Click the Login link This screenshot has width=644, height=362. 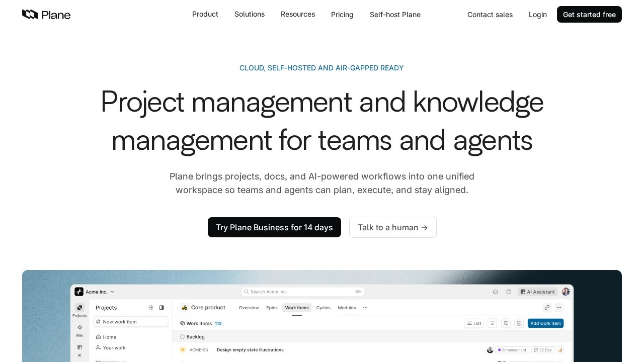coord(538,15)
